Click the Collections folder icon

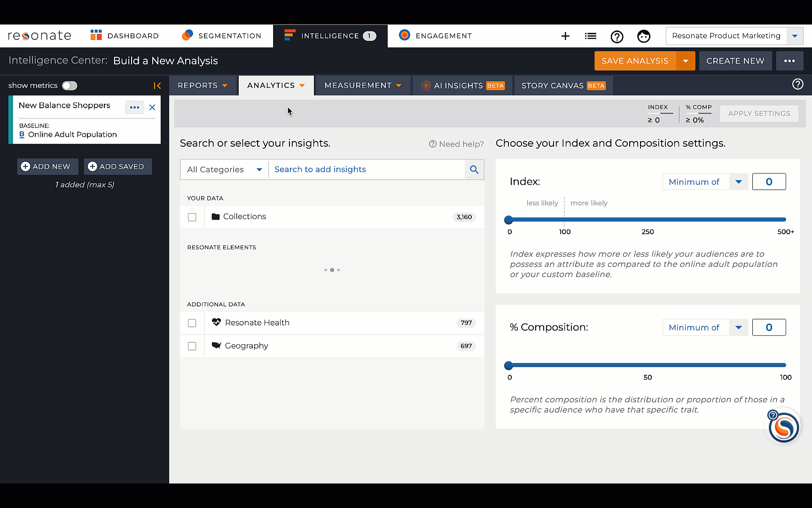coord(216,216)
